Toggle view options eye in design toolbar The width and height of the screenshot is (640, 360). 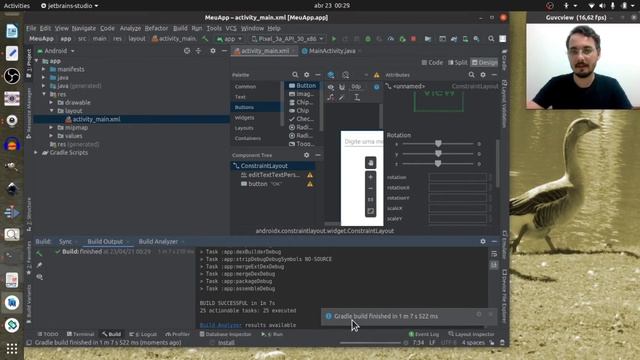(x=331, y=87)
